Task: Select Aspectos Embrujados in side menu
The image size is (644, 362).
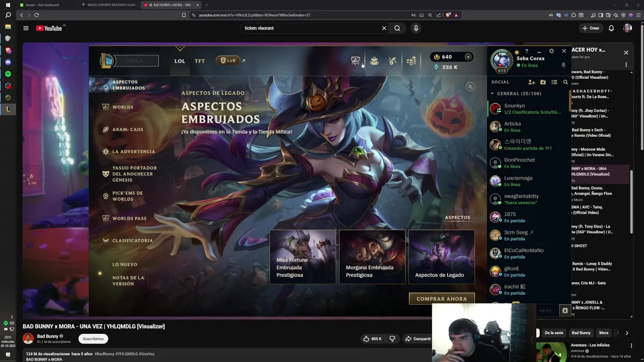Action: click(129, 85)
